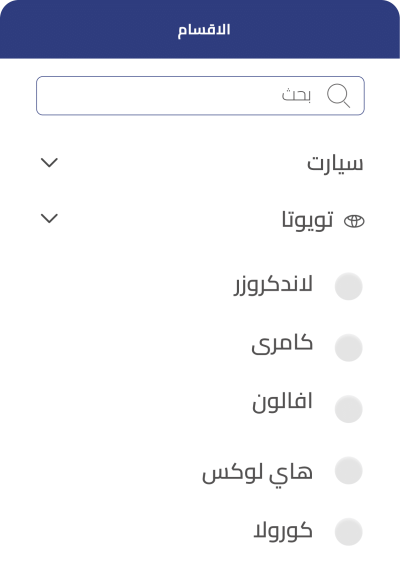Choose the كامرى model label
The image size is (400, 582).
tap(282, 344)
